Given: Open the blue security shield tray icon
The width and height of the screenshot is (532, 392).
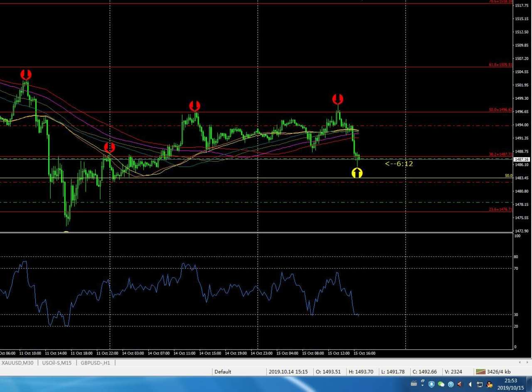Looking at the screenshot, I should 432,384.
